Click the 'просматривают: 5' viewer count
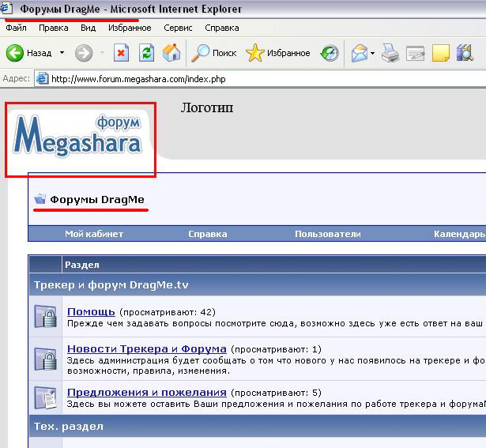 click(x=276, y=393)
